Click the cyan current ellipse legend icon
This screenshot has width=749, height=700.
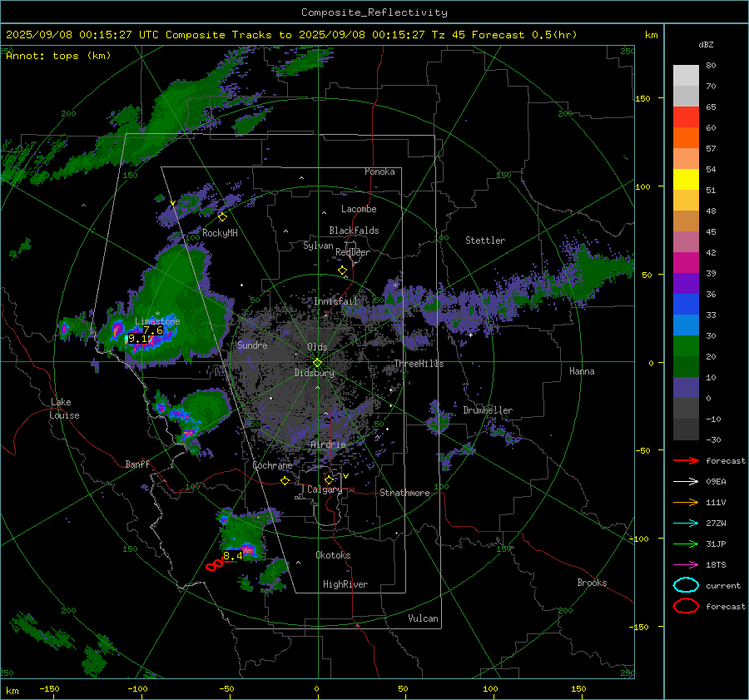click(x=686, y=585)
